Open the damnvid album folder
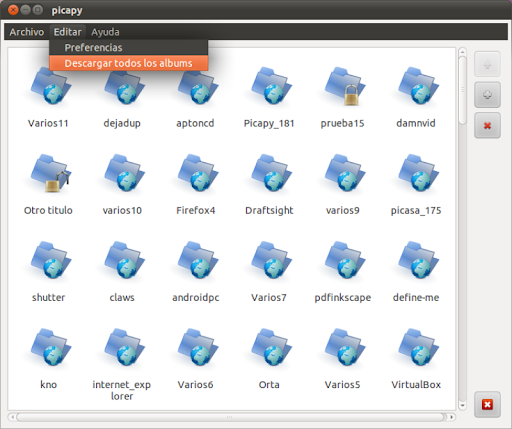 418,86
